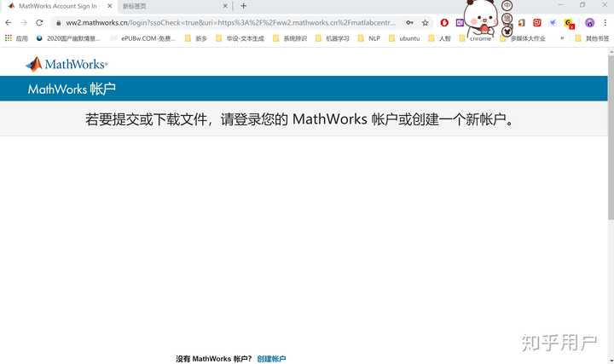Open the NLP bookmark folder
Viewport: 614px width, 364px height.
[369, 38]
